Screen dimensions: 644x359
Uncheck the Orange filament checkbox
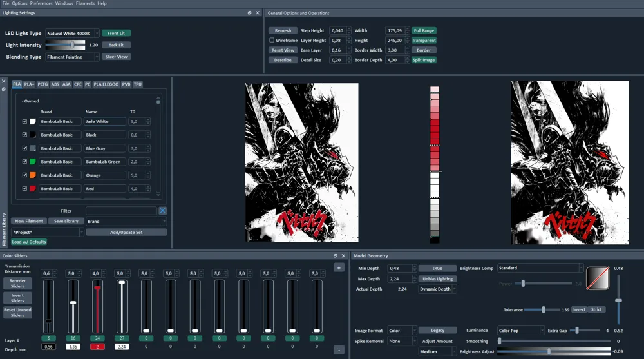point(24,175)
